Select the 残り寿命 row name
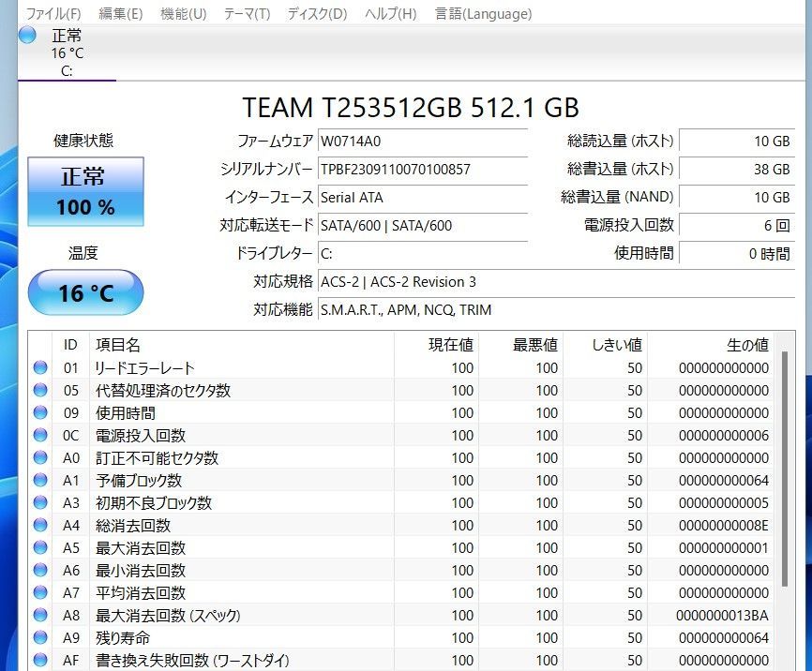The width and height of the screenshot is (812, 671). 123,638
